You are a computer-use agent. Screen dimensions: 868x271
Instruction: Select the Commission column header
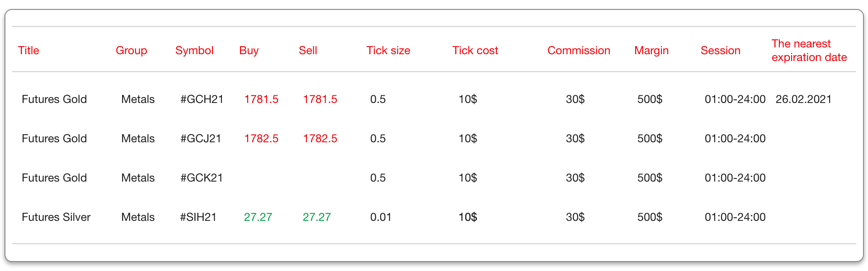(579, 50)
